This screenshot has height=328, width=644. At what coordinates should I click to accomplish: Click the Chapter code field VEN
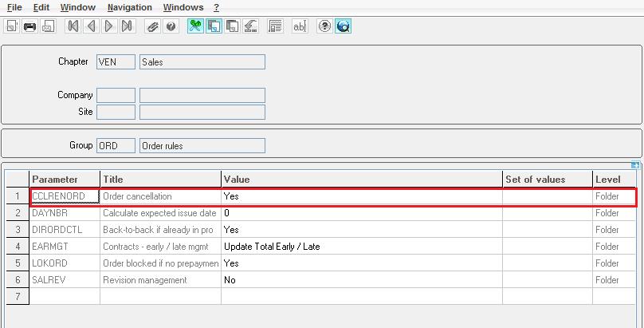pyautogui.click(x=116, y=62)
